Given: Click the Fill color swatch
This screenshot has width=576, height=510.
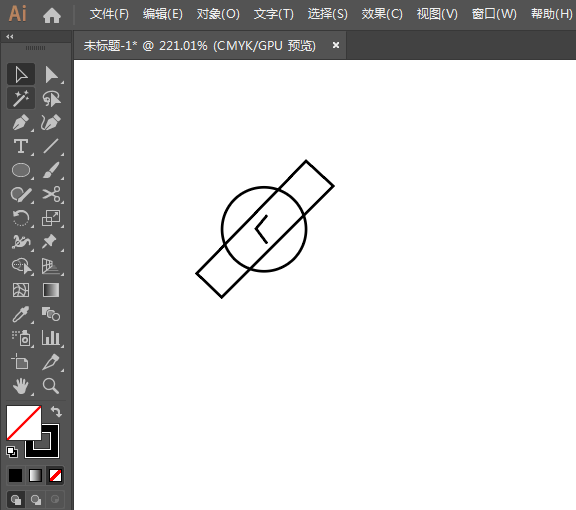Looking at the screenshot, I should 24,423.
